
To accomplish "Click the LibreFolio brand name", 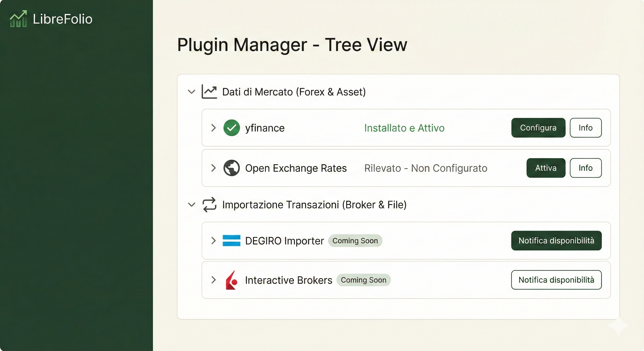I will point(62,19).
